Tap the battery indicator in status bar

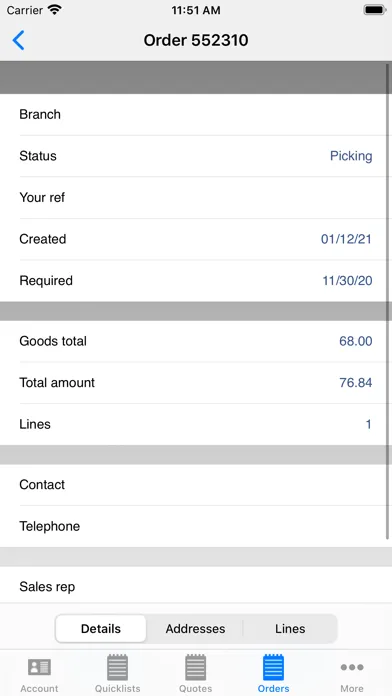375,10
